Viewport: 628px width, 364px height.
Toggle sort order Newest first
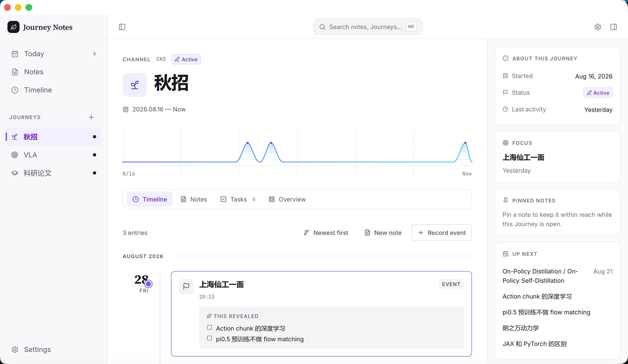(326, 233)
